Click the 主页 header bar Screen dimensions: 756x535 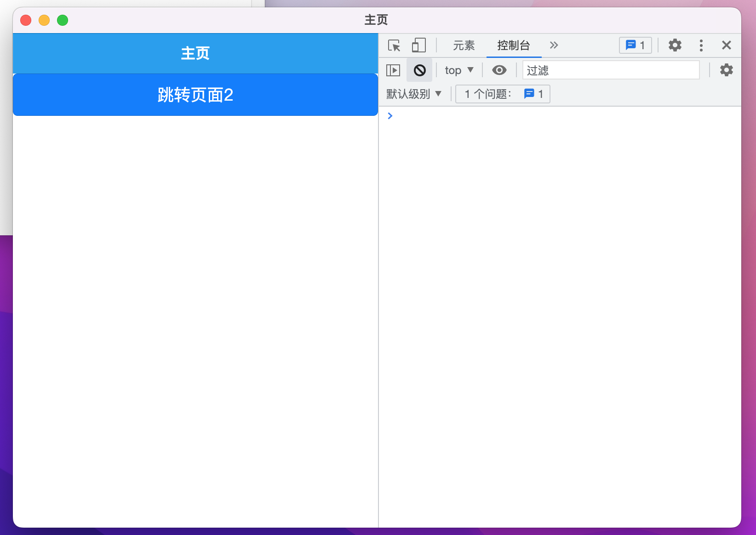click(195, 53)
